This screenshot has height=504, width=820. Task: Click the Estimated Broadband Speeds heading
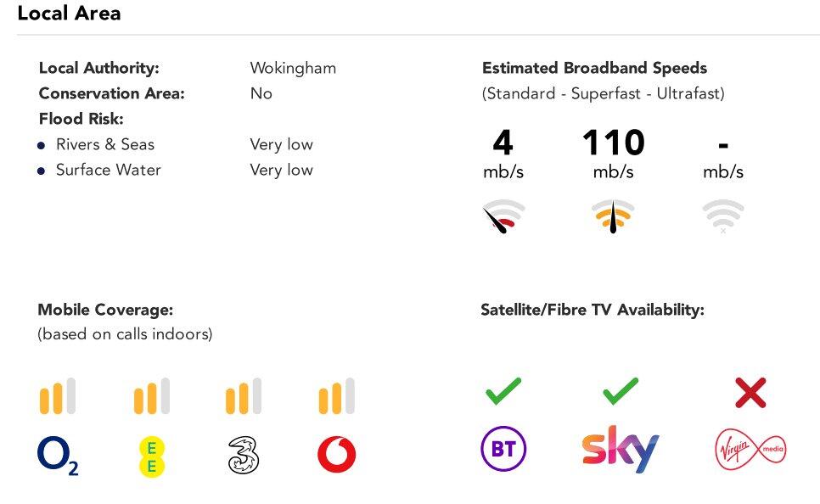594,68
